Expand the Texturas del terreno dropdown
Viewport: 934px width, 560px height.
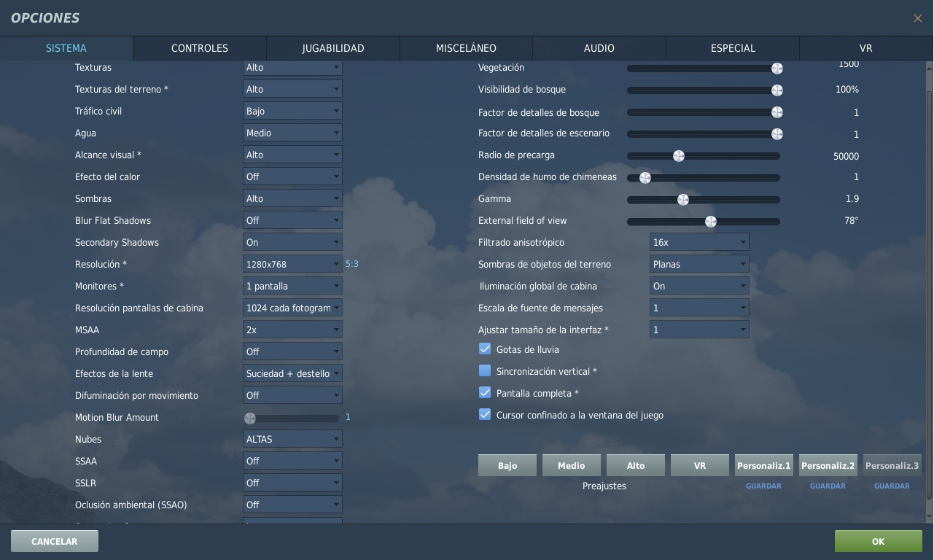pyautogui.click(x=292, y=89)
